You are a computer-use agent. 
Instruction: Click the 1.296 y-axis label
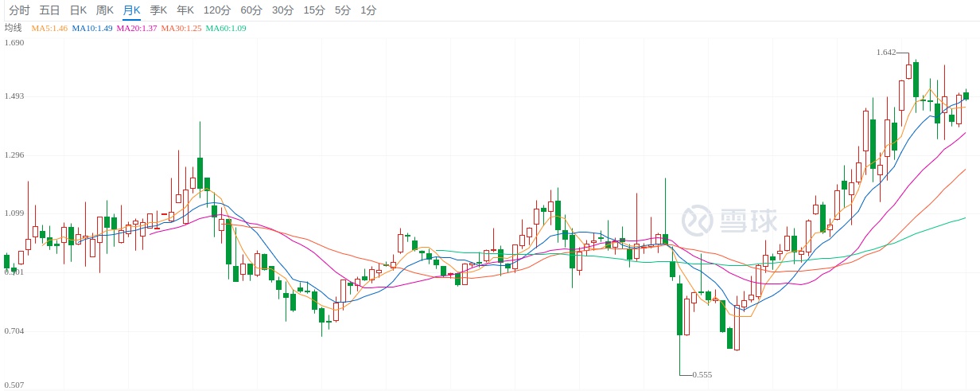click(x=14, y=155)
